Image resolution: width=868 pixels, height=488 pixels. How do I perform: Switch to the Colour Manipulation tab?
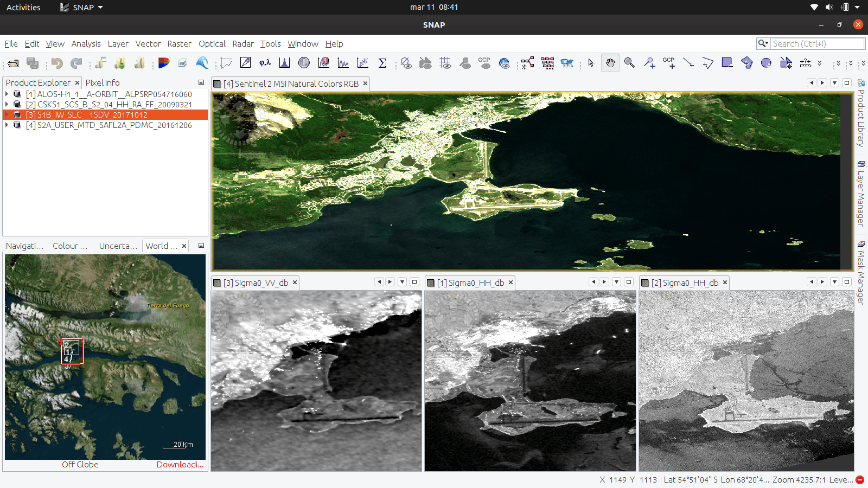(x=70, y=246)
